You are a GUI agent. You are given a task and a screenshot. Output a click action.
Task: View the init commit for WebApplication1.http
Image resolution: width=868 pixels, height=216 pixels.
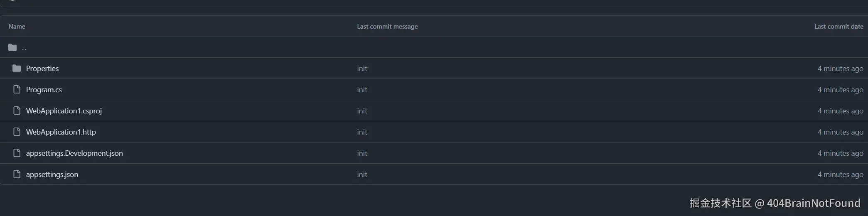point(362,132)
